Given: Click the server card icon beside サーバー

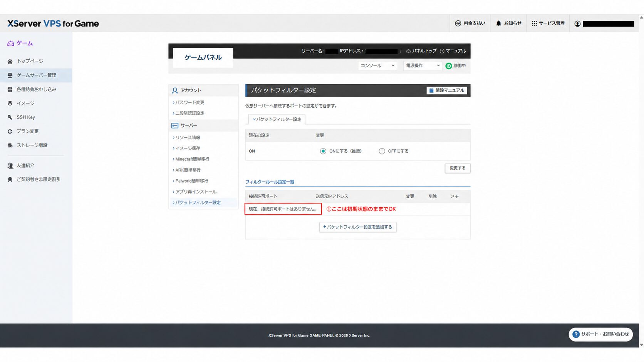Looking at the screenshot, I should click(175, 126).
